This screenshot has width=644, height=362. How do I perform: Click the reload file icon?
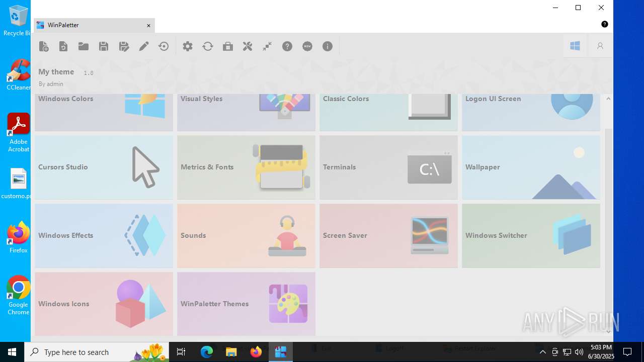pos(63,46)
